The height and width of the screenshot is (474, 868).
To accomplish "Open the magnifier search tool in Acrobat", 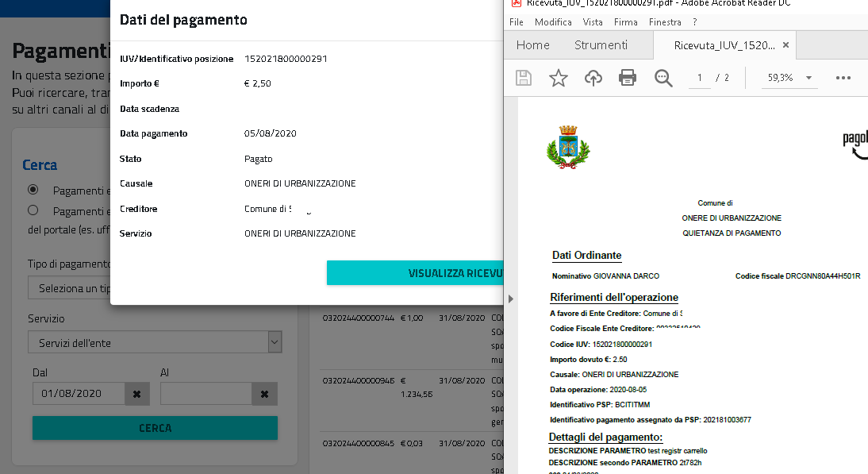I will point(663,78).
